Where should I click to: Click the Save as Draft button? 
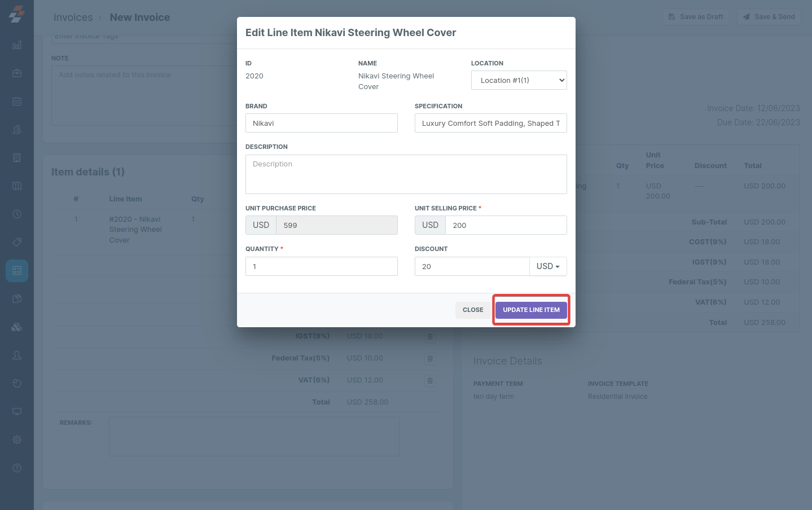tap(696, 17)
